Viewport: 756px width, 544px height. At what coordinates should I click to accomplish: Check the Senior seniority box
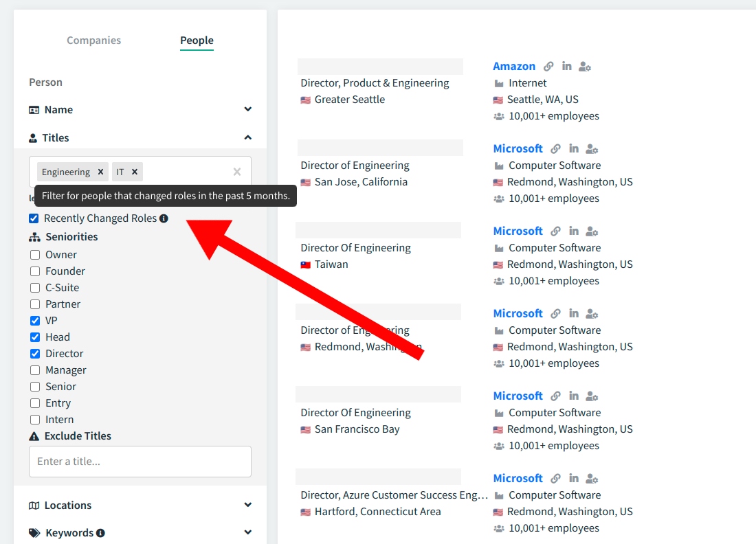click(35, 387)
